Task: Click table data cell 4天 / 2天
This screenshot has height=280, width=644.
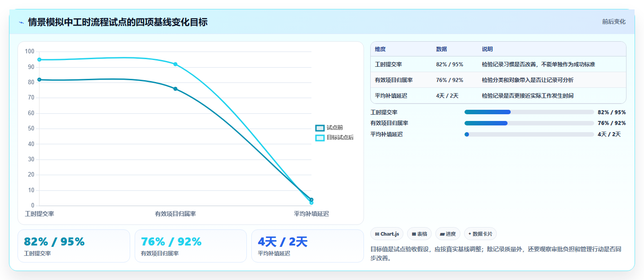Action: [x=447, y=96]
